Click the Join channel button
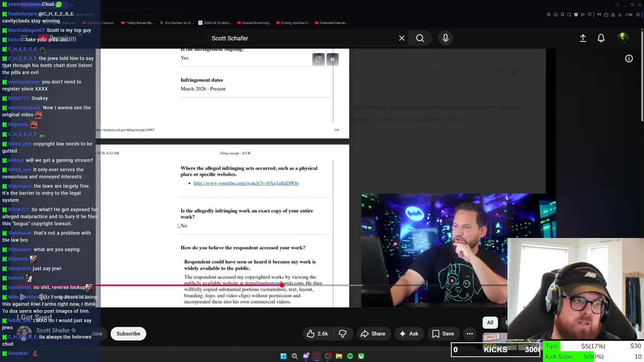Viewport: 644px width, 362px height. pos(97,334)
